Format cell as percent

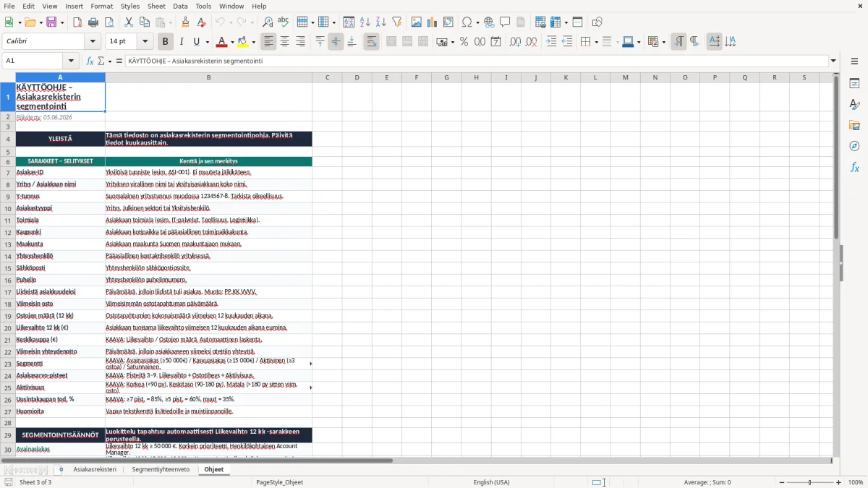click(x=464, y=42)
